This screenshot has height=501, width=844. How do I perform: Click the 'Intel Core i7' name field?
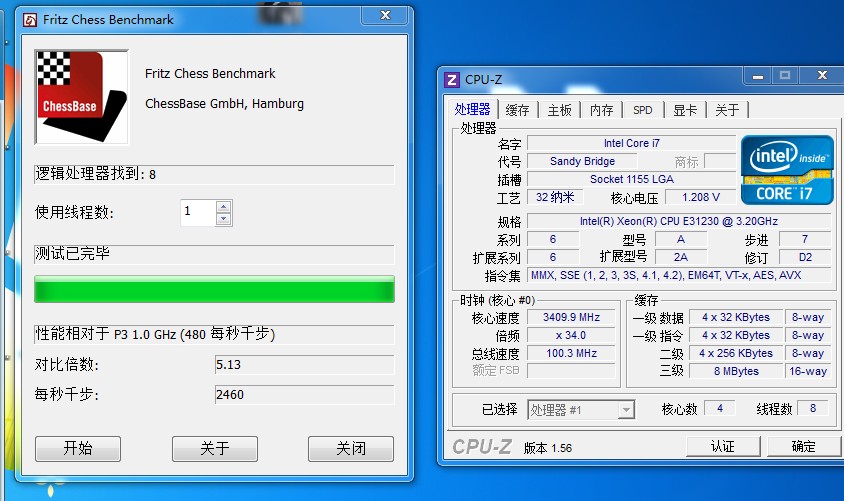coord(631,143)
